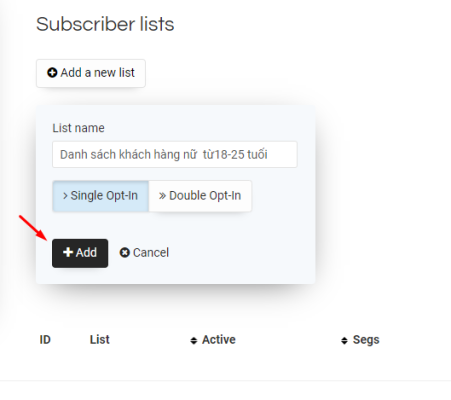This screenshot has width=451, height=400.
Task: Click the Cancel link text
Action: pos(151,253)
